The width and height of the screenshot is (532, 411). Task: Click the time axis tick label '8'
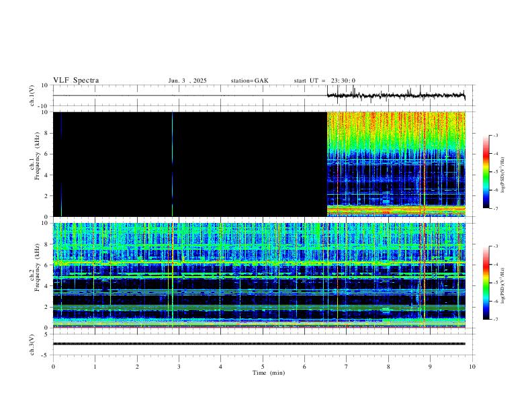[388, 367]
